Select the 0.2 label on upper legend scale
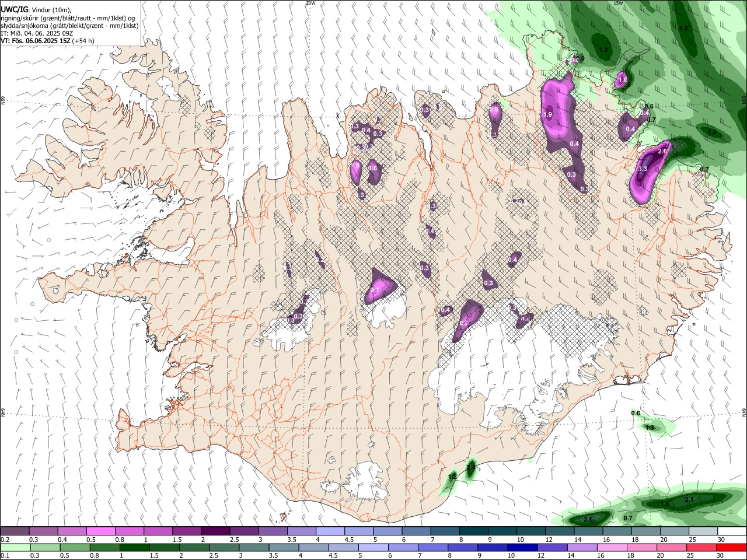747x560 pixels. pyautogui.click(x=5, y=540)
